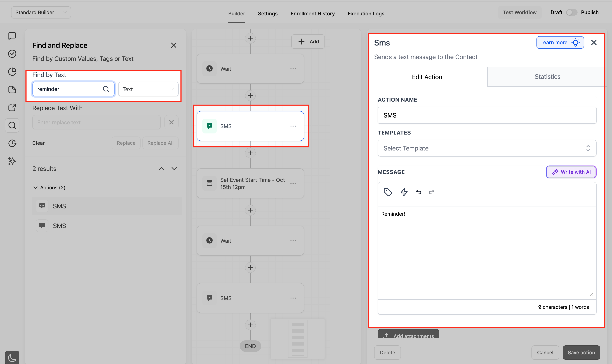Collapse the Actions (2) group
This screenshot has width=612, height=364.
tap(35, 187)
